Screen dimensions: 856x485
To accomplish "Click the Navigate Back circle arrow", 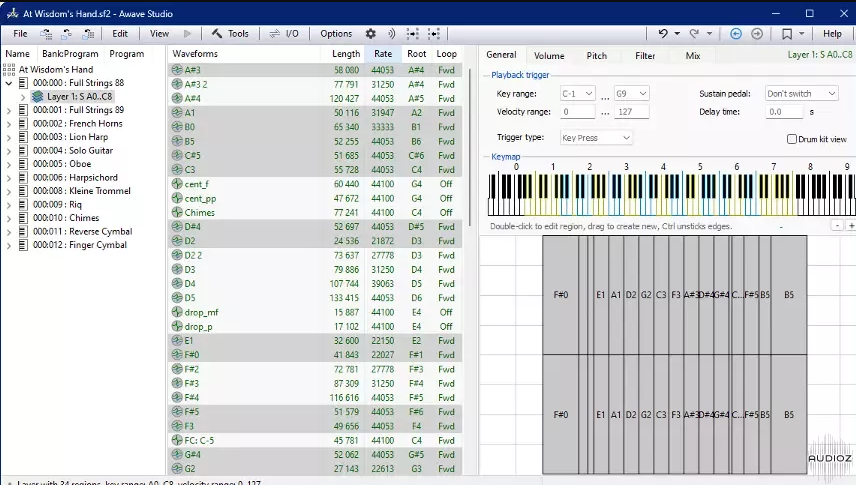I will point(736,34).
